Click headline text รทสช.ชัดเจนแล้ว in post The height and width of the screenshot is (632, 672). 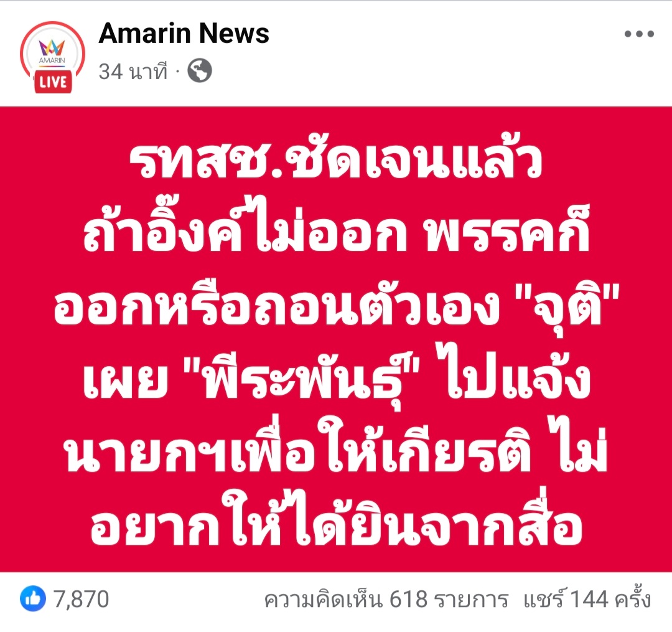pos(336,160)
